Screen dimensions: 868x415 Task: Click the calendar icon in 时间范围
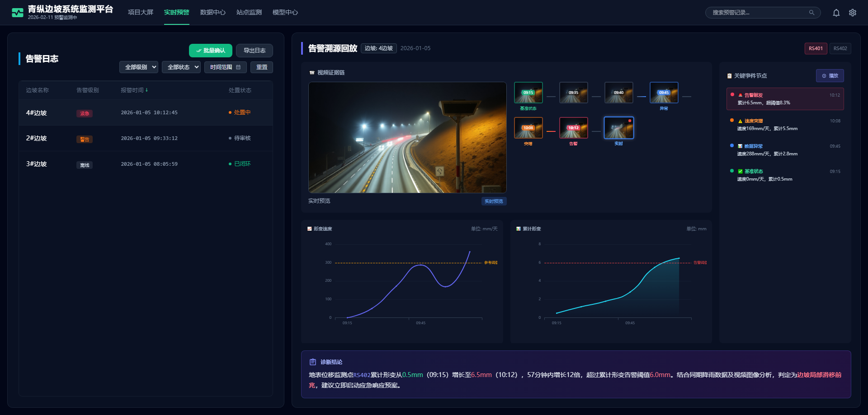pos(238,67)
